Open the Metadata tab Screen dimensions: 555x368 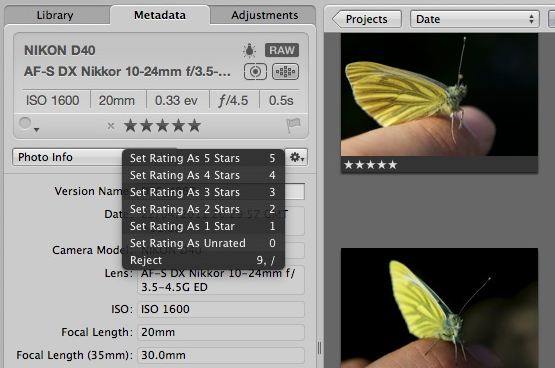[x=160, y=15]
